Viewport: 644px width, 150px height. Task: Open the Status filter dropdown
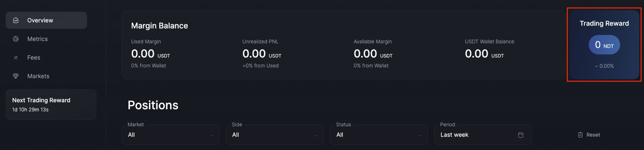tap(379, 135)
